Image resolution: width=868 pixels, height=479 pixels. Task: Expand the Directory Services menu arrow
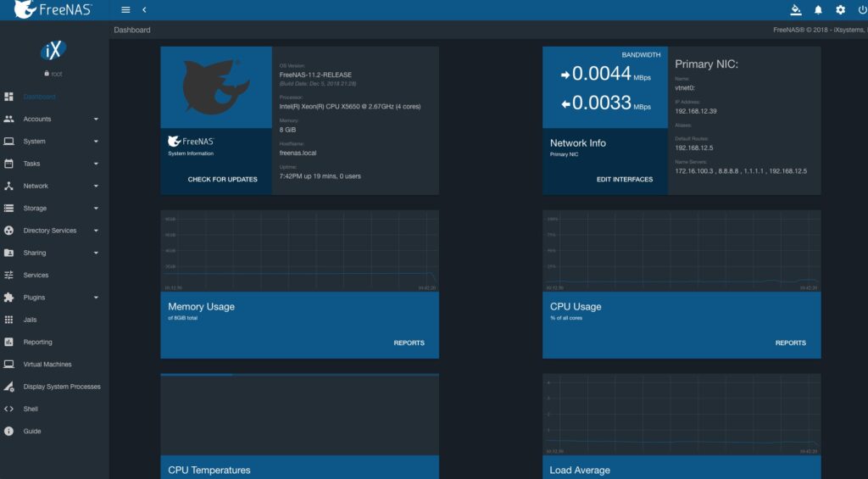pyautogui.click(x=96, y=231)
